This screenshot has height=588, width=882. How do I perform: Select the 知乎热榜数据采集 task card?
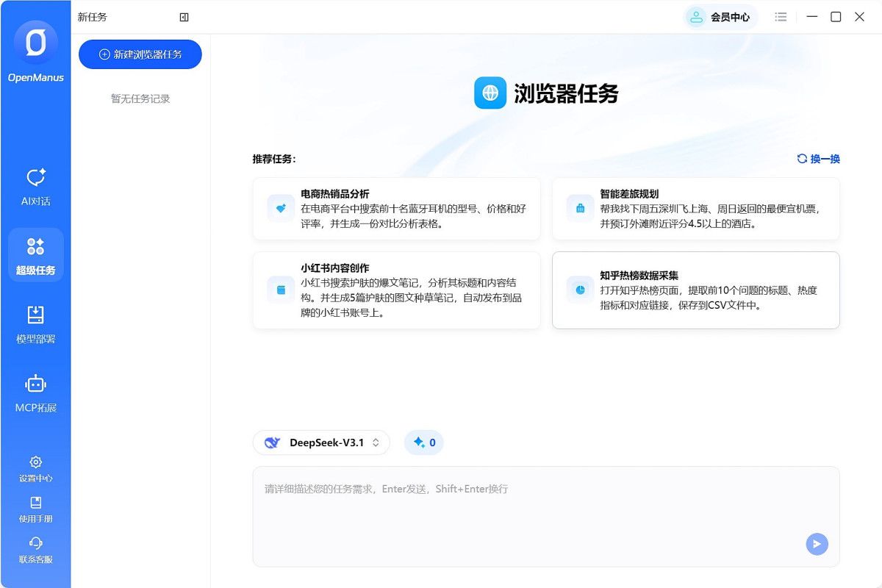click(695, 290)
